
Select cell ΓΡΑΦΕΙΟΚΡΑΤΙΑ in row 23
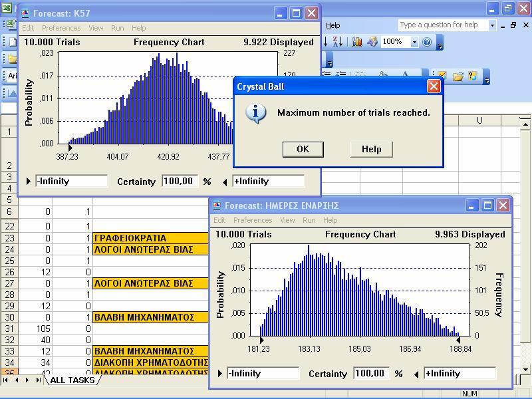coord(151,238)
